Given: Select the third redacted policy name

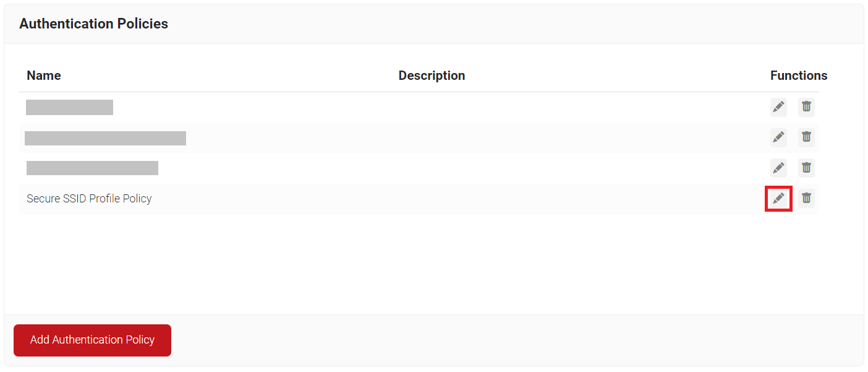Looking at the screenshot, I should [x=92, y=168].
